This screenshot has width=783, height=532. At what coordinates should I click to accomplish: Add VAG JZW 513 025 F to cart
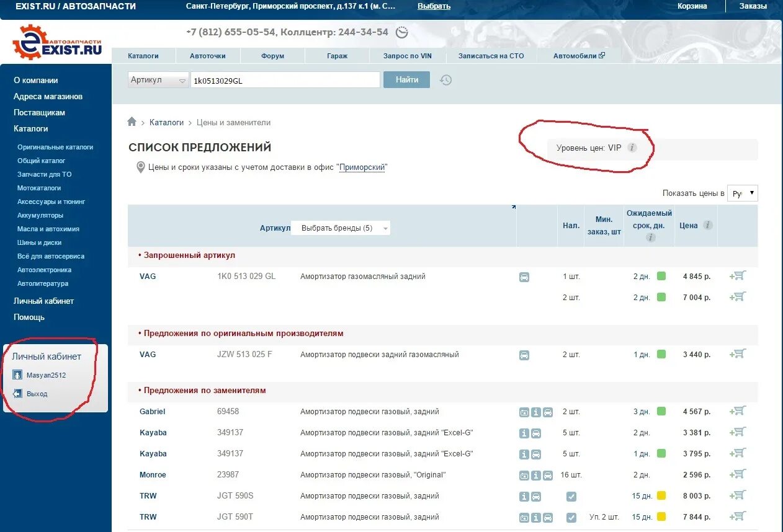pos(738,354)
